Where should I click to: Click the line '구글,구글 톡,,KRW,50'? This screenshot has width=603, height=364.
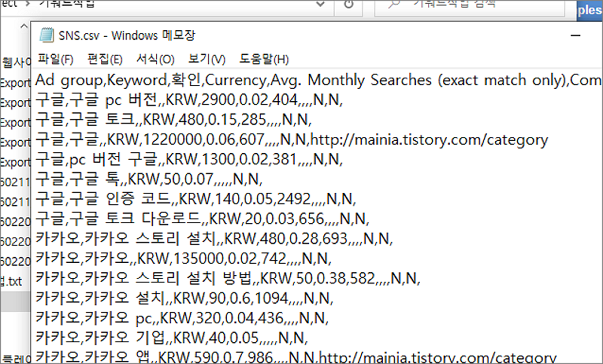click(149, 179)
